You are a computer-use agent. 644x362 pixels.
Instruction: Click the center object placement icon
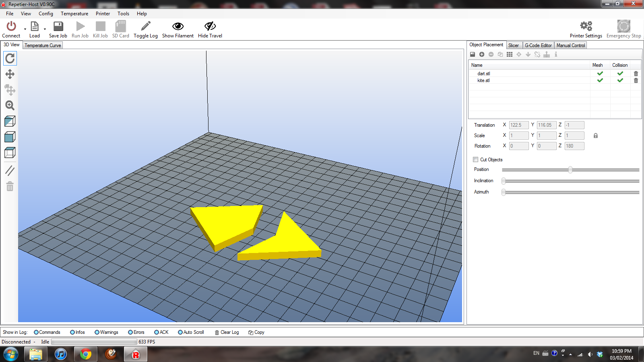click(x=518, y=54)
